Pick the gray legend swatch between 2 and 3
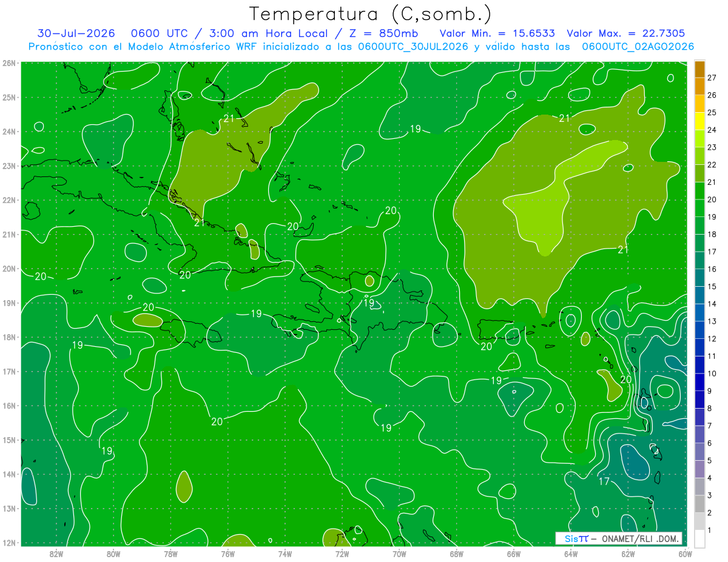 [x=699, y=504]
